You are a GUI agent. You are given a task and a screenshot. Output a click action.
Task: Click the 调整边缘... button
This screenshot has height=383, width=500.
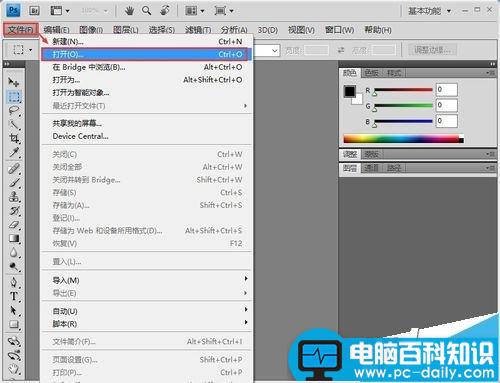(x=433, y=50)
